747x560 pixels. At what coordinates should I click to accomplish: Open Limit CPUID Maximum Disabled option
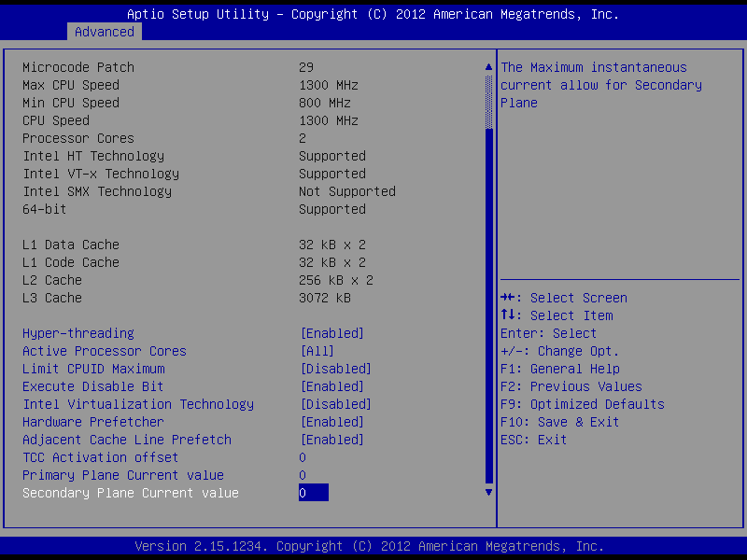click(x=335, y=369)
